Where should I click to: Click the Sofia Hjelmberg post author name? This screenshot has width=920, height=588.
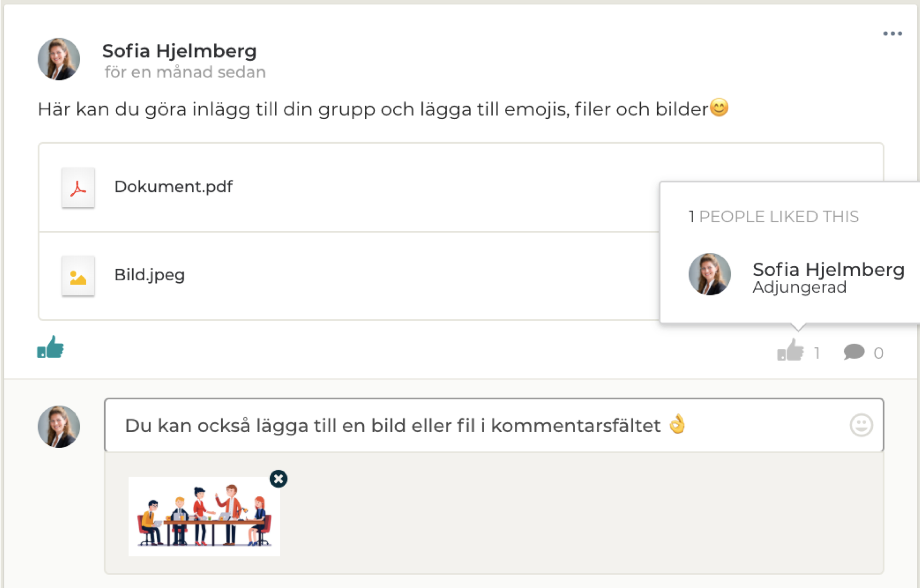coord(179,51)
